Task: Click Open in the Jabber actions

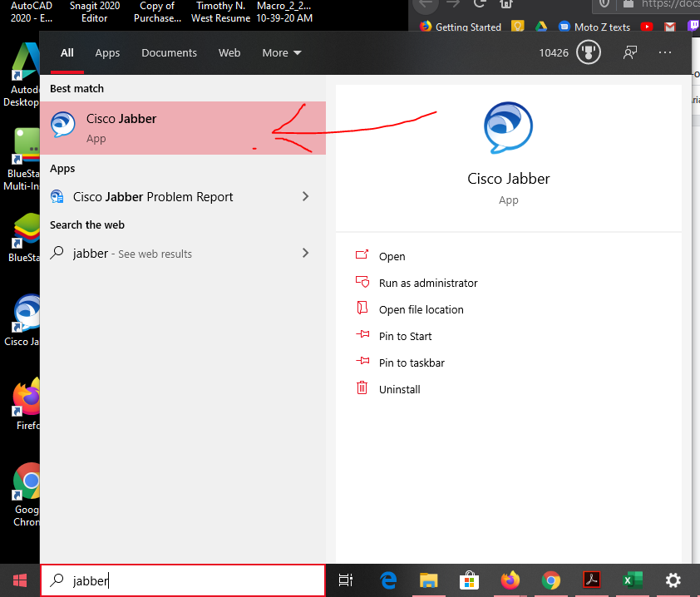Action: [392, 256]
